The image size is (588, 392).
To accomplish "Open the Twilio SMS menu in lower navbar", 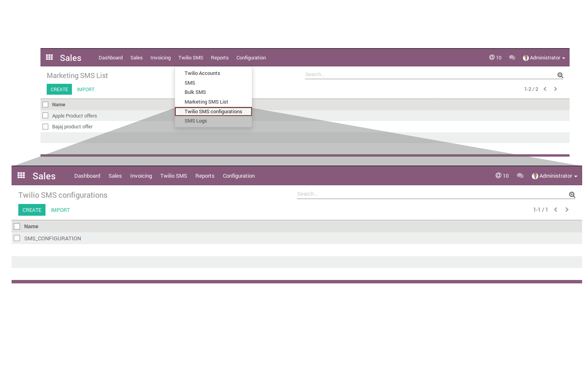I will click(x=173, y=176).
